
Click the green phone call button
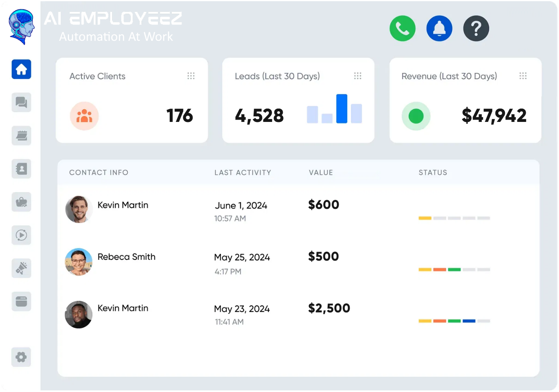pos(402,29)
